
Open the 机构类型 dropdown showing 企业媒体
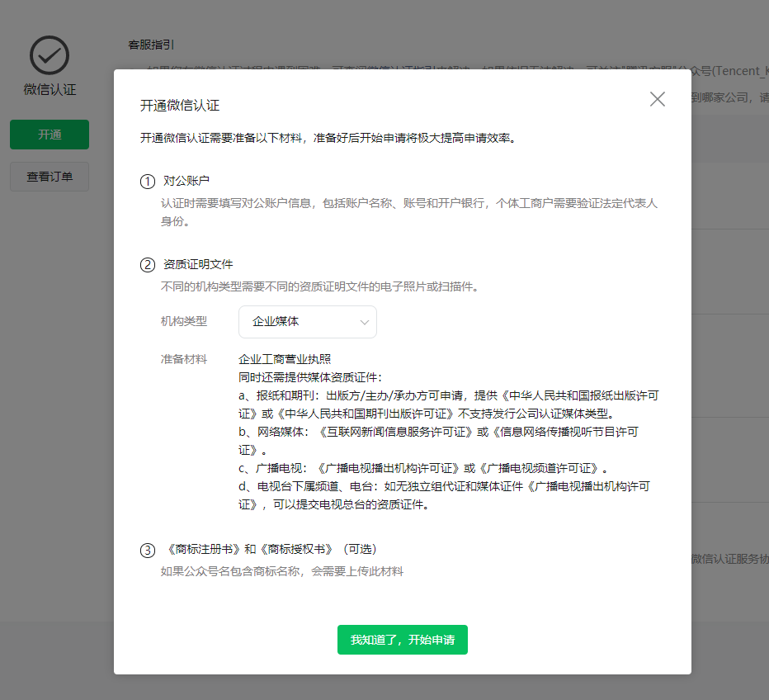point(308,322)
